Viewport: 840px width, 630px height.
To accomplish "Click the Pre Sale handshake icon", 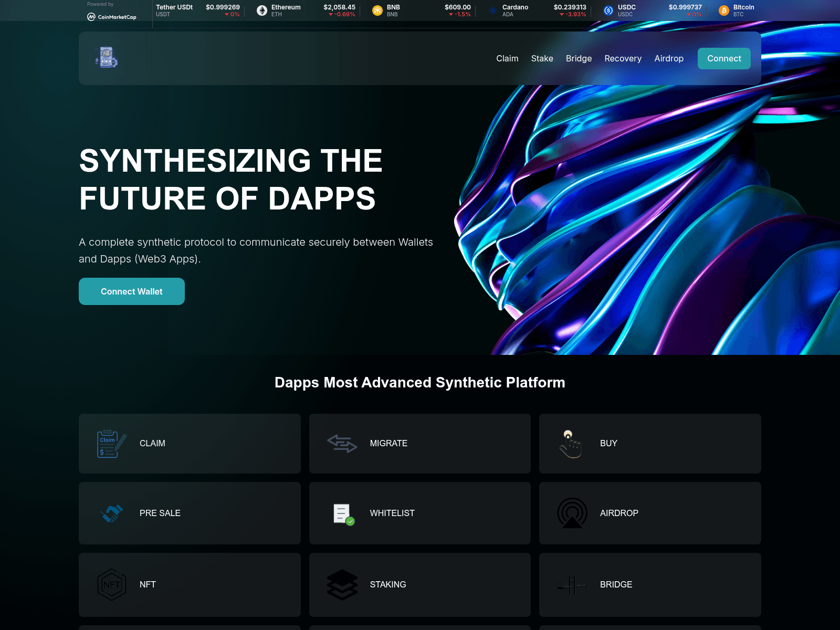I will 111,513.
